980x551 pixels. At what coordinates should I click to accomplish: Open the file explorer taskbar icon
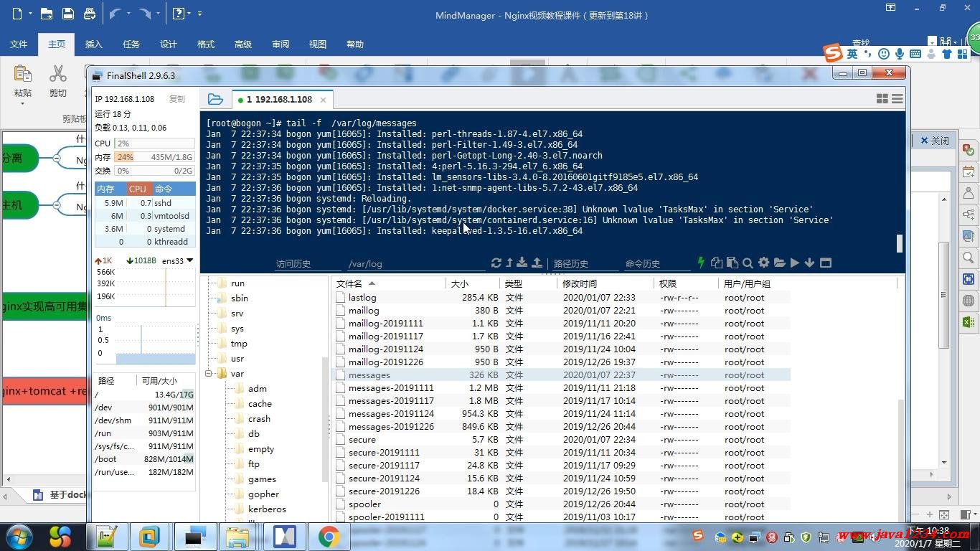click(x=237, y=537)
